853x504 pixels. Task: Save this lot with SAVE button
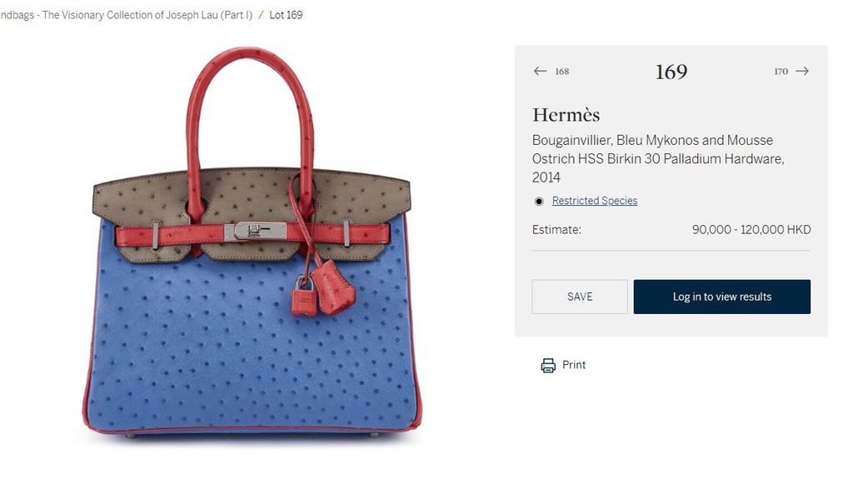coord(580,297)
